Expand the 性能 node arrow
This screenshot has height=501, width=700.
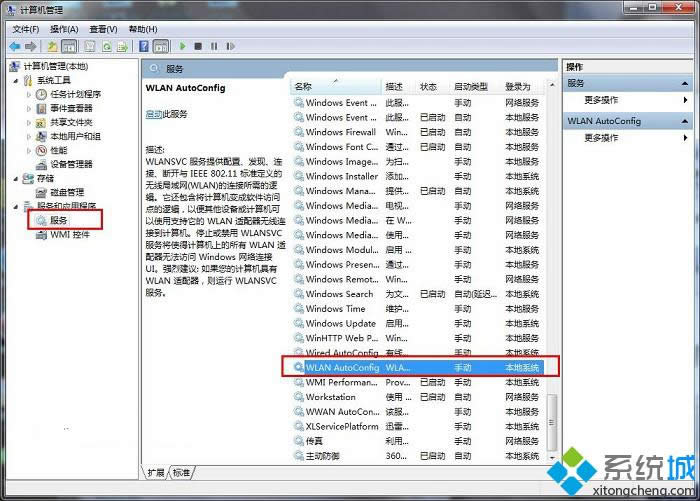[x=29, y=150]
